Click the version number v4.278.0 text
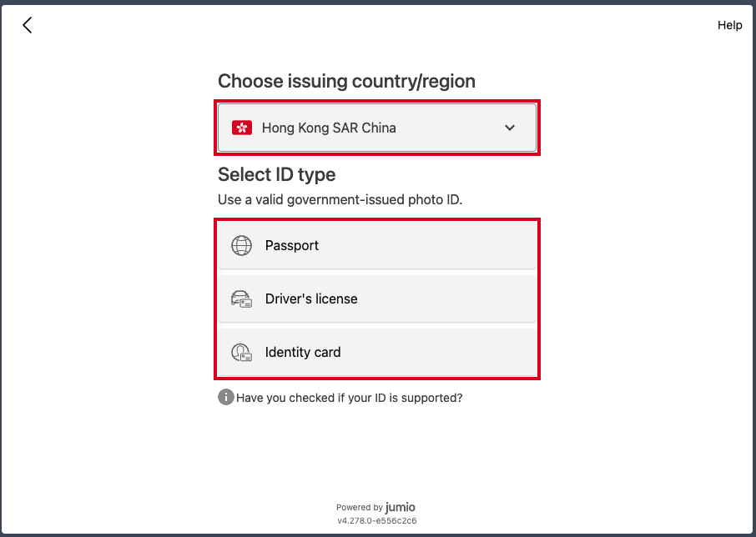The width and height of the screenshot is (756, 537). pos(377,520)
